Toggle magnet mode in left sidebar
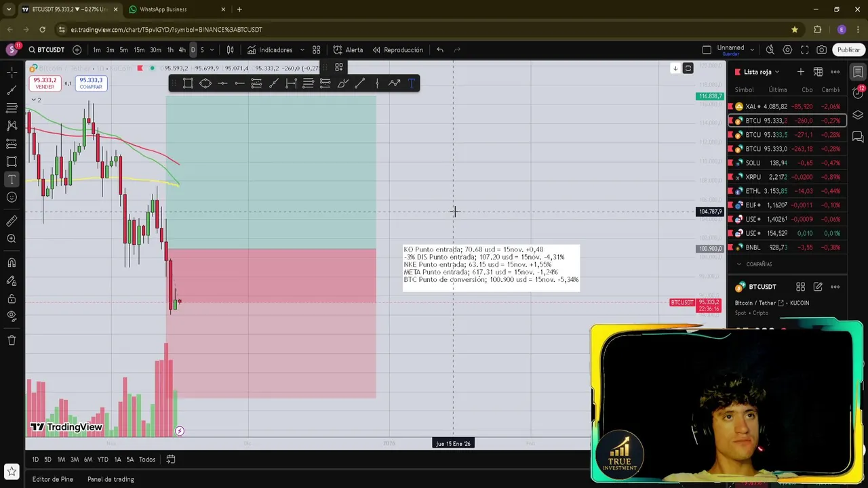Image resolution: width=868 pixels, height=488 pixels. [x=12, y=263]
